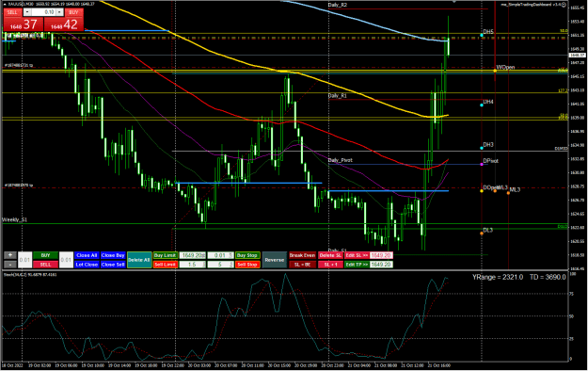Viewport: 588px width, 371px height.
Task: Click the Close Buy button
Action: [x=113, y=255]
